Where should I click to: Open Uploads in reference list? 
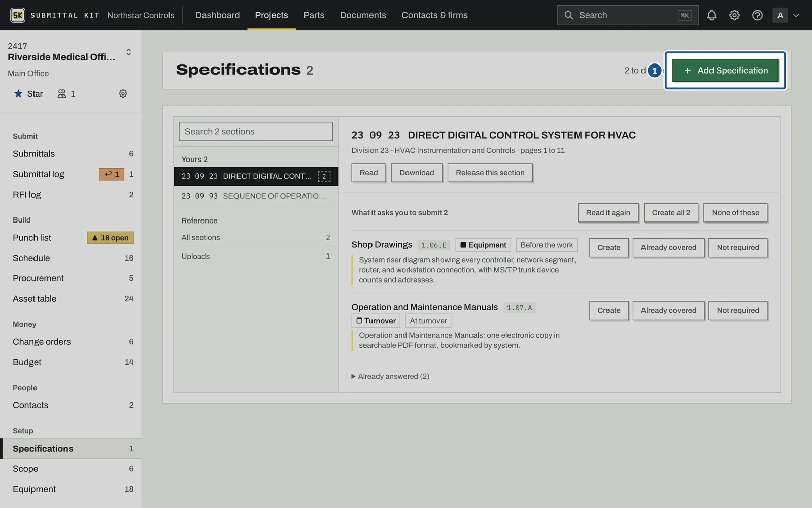coord(256,257)
